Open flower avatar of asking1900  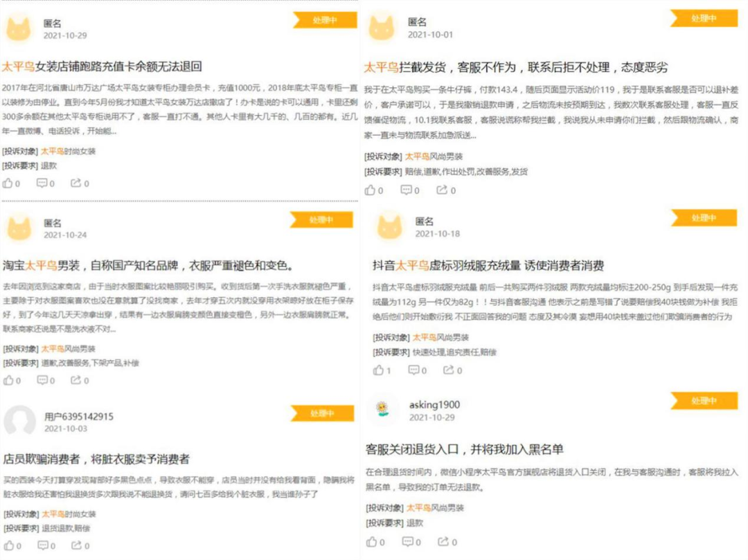pyautogui.click(x=382, y=409)
